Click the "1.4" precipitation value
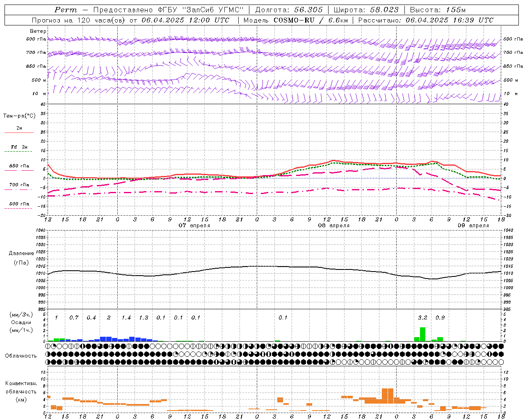Image resolution: width=525 pixels, height=420 pixels. [126, 317]
